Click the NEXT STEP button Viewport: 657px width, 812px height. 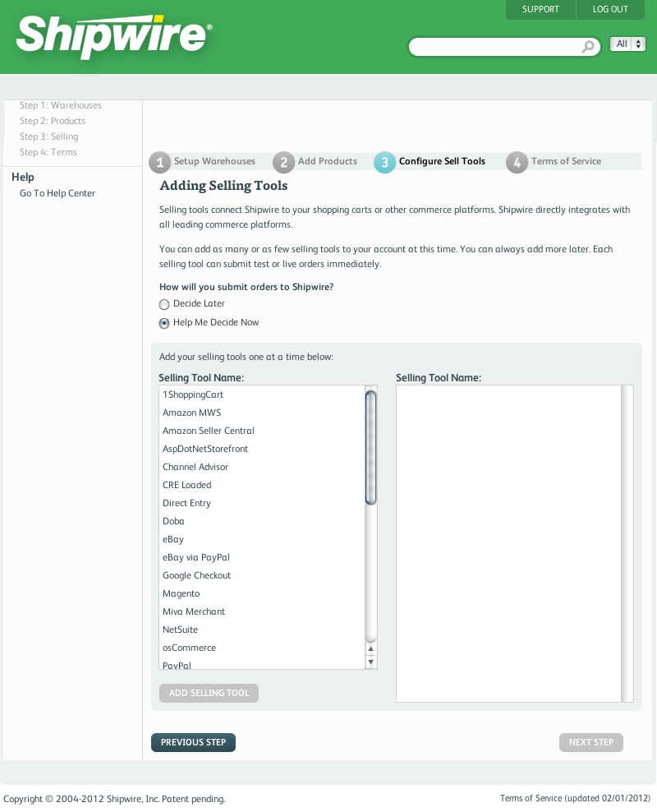pyautogui.click(x=590, y=742)
